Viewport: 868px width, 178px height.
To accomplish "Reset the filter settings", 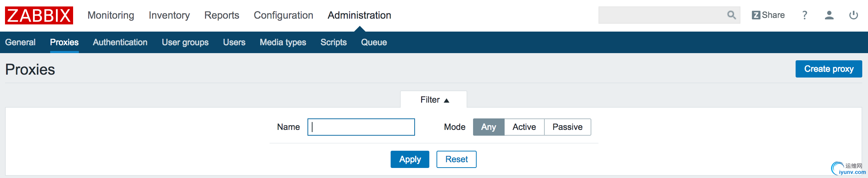I will pos(456,159).
